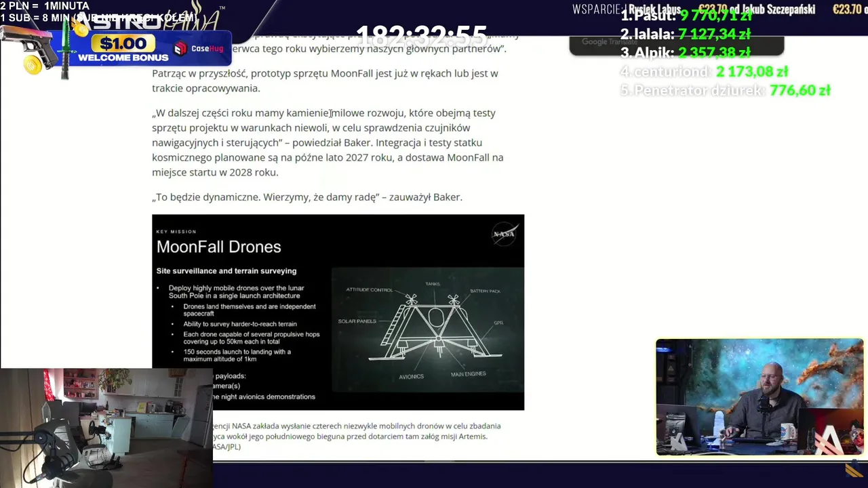Click the '4.centuriond' donor entry

tap(703, 71)
